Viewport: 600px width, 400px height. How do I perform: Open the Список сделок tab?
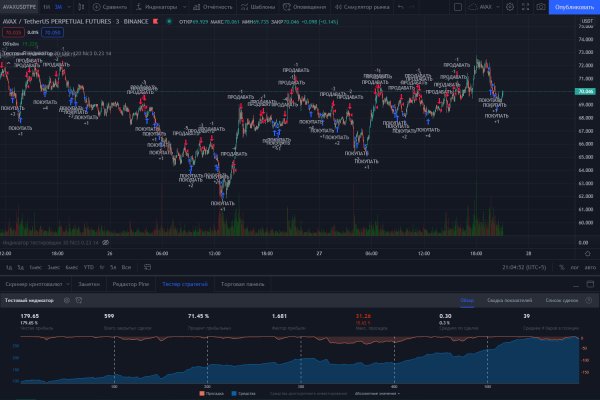pos(563,299)
